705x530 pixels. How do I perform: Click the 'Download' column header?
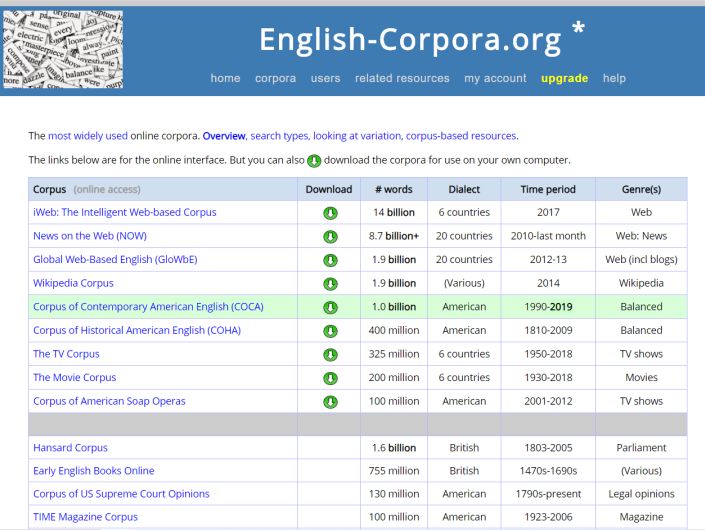[x=329, y=189]
